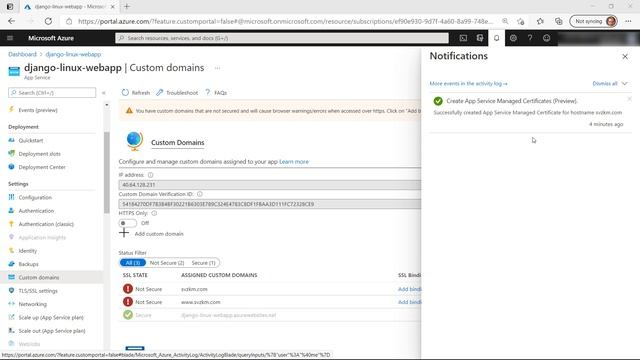Click the IP address field
This screenshot has width=640, height=360.
coord(270,184)
